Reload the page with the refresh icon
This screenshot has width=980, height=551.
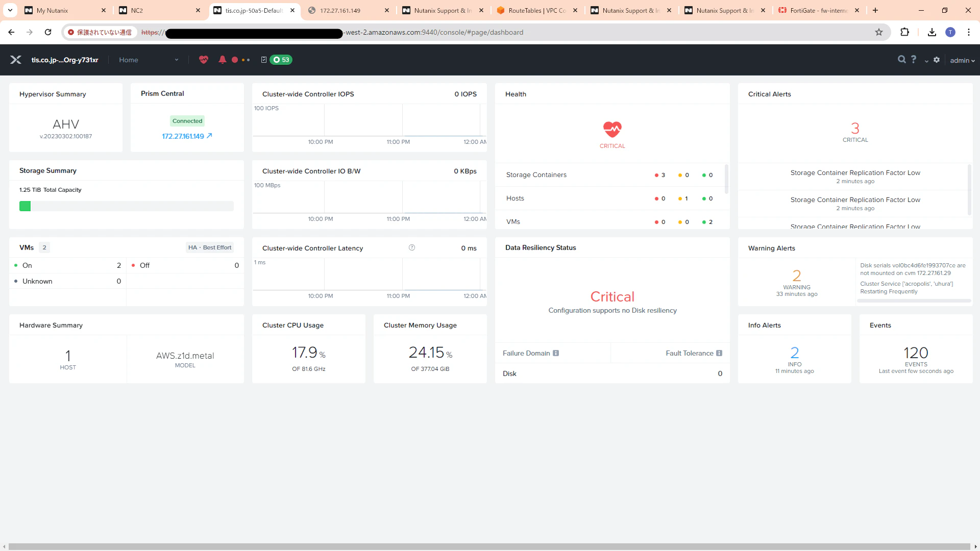pos(48,32)
